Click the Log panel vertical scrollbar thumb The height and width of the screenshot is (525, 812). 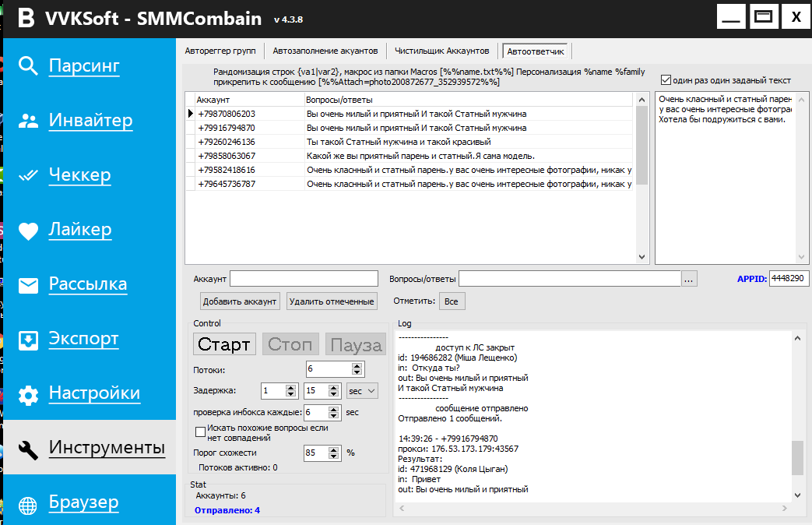tap(797, 458)
